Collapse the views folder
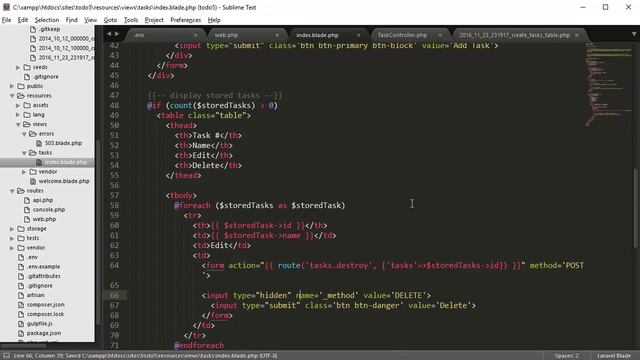Image resolution: width=640 pixels, height=360 pixels. tap(18, 124)
